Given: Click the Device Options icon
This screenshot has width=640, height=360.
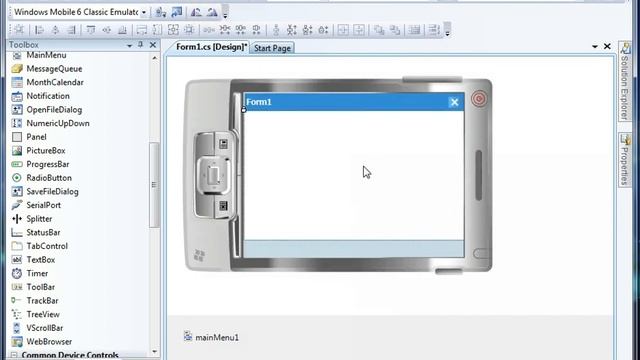Looking at the screenshot, I should point(177,12).
